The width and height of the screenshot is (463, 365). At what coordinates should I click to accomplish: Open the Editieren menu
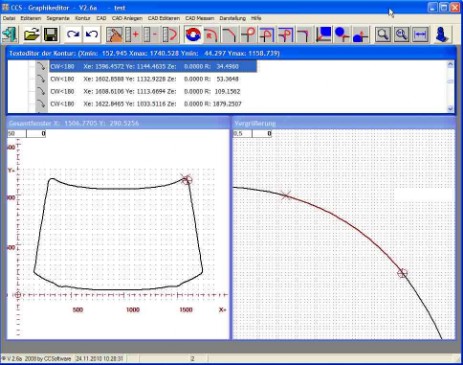click(31, 18)
